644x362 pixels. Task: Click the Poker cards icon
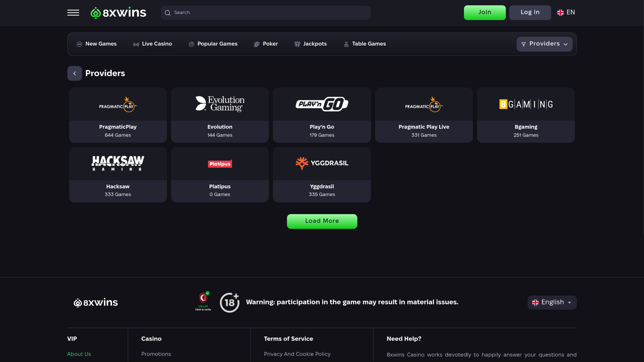tap(257, 44)
